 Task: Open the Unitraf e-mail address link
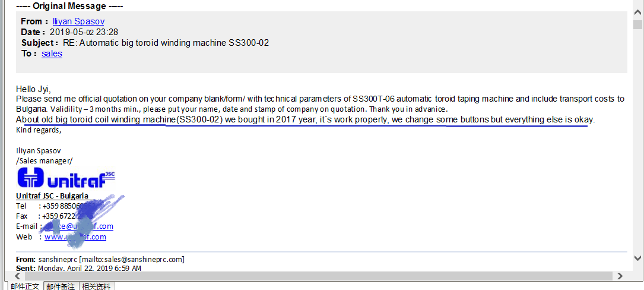click(78, 226)
